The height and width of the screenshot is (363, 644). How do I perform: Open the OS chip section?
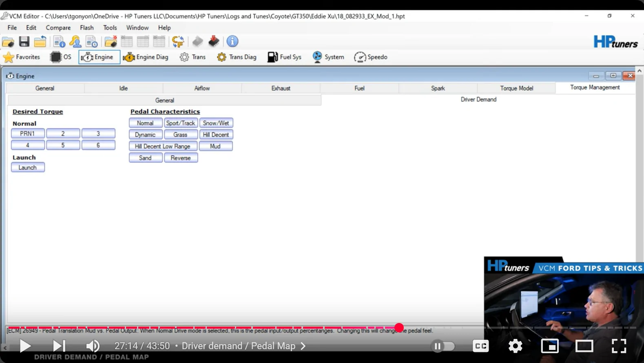coord(61,57)
